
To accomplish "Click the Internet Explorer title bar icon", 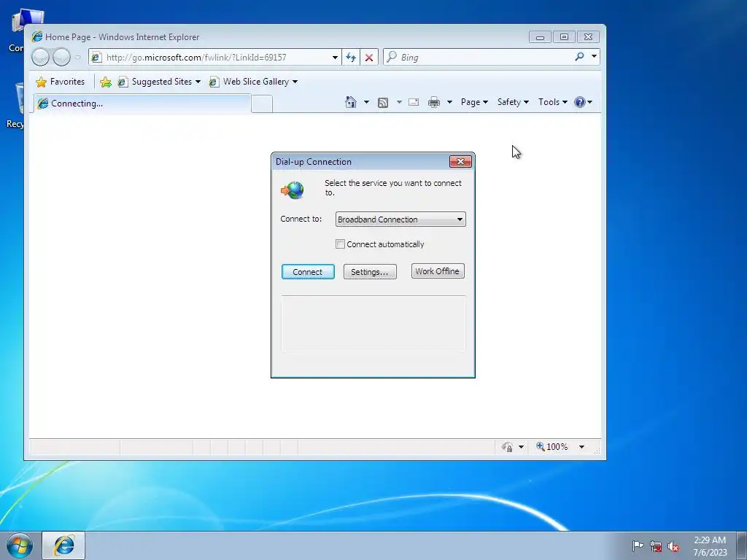I will (36, 36).
